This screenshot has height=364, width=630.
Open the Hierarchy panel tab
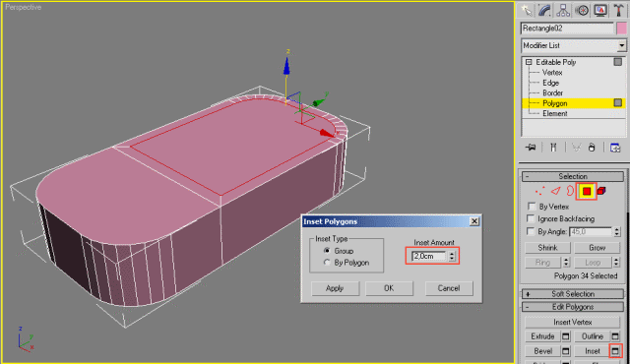(563, 11)
